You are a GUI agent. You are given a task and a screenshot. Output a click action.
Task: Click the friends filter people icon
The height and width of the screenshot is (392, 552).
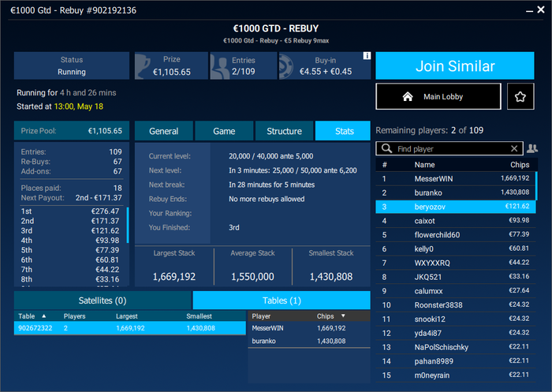(x=532, y=148)
